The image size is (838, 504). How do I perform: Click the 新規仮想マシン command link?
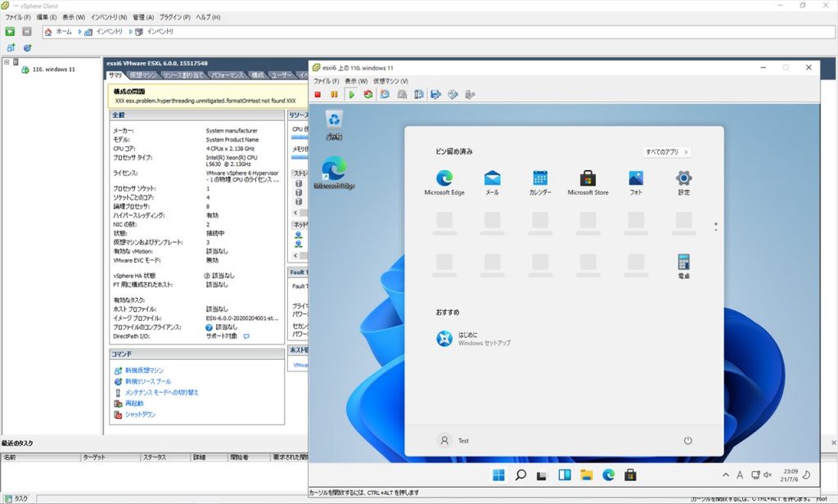point(144,371)
